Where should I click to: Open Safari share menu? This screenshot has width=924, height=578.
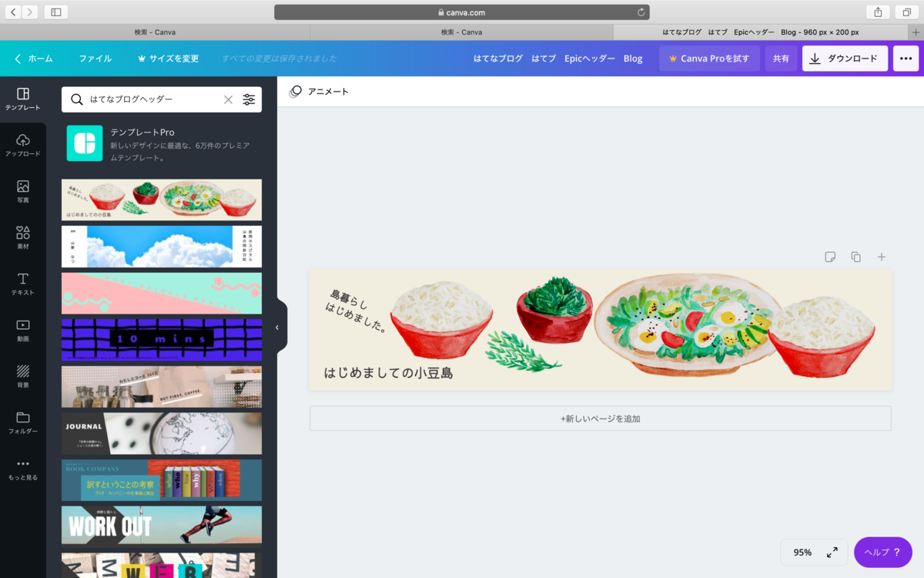[878, 12]
